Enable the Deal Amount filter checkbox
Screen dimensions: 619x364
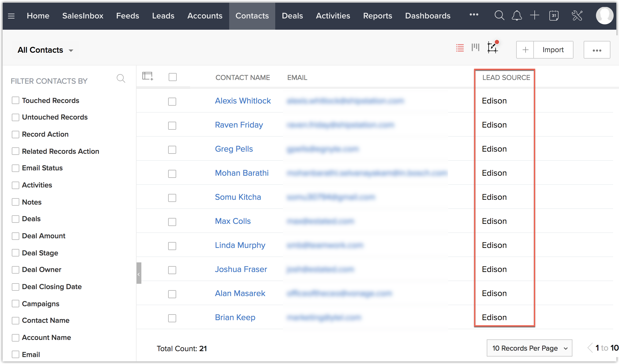[16, 236]
